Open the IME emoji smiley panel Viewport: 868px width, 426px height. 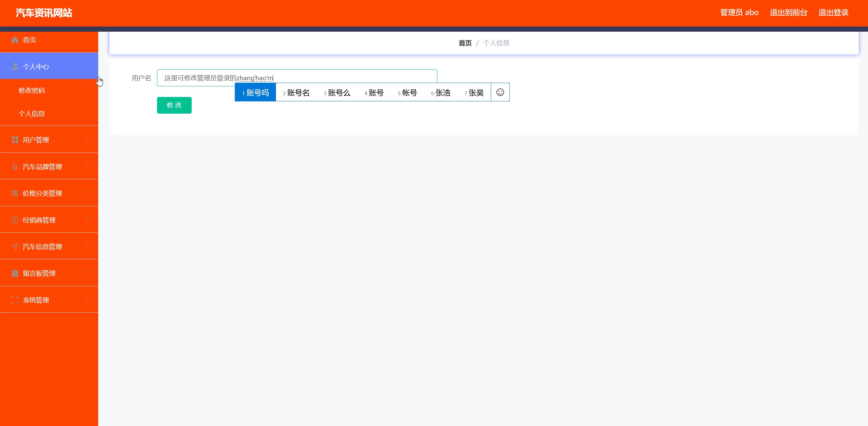(500, 92)
